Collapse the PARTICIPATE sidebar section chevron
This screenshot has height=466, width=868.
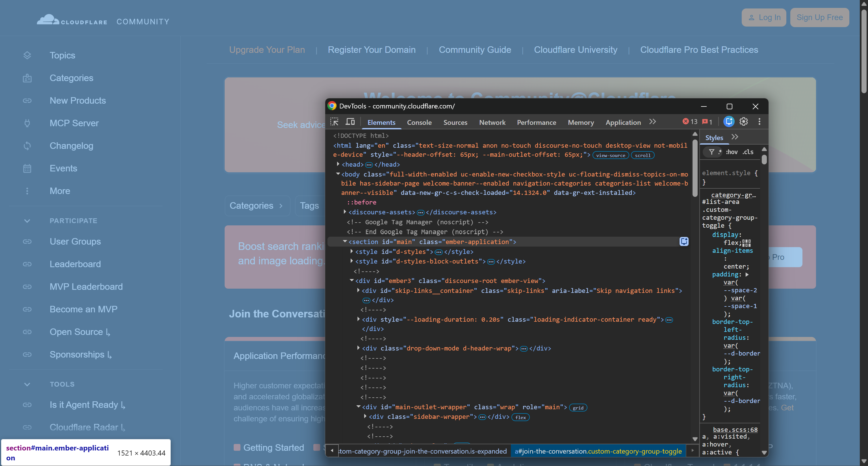[27, 221]
